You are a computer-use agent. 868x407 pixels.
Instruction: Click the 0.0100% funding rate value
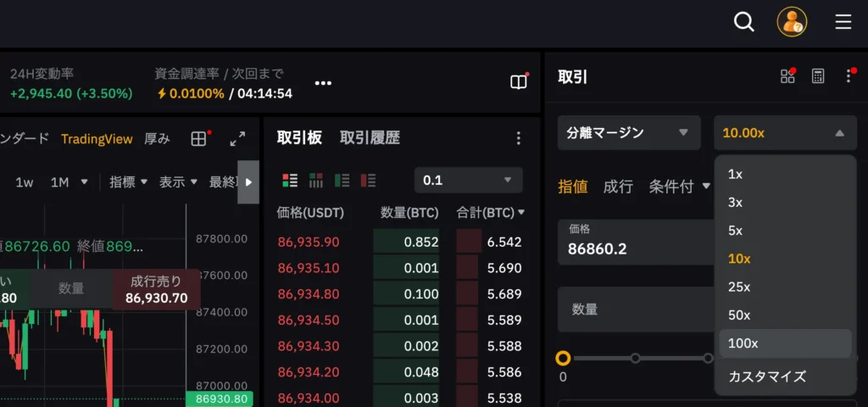(x=197, y=93)
